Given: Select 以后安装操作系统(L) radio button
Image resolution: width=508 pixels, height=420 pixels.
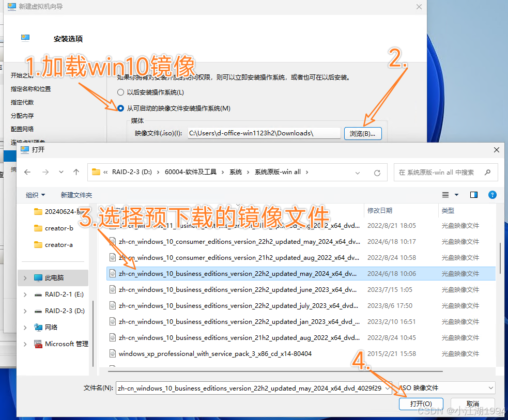Looking at the screenshot, I should [120, 92].
